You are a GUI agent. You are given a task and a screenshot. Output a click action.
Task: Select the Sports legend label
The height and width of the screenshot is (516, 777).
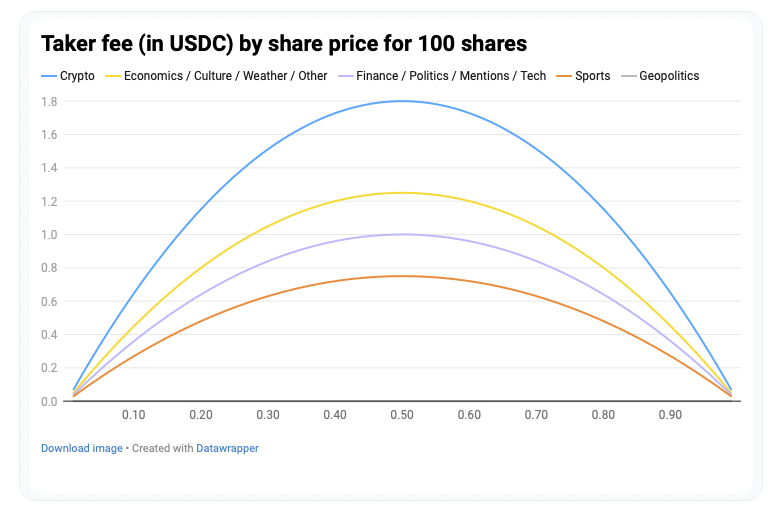pyautogui.click(x=593, y=76)
